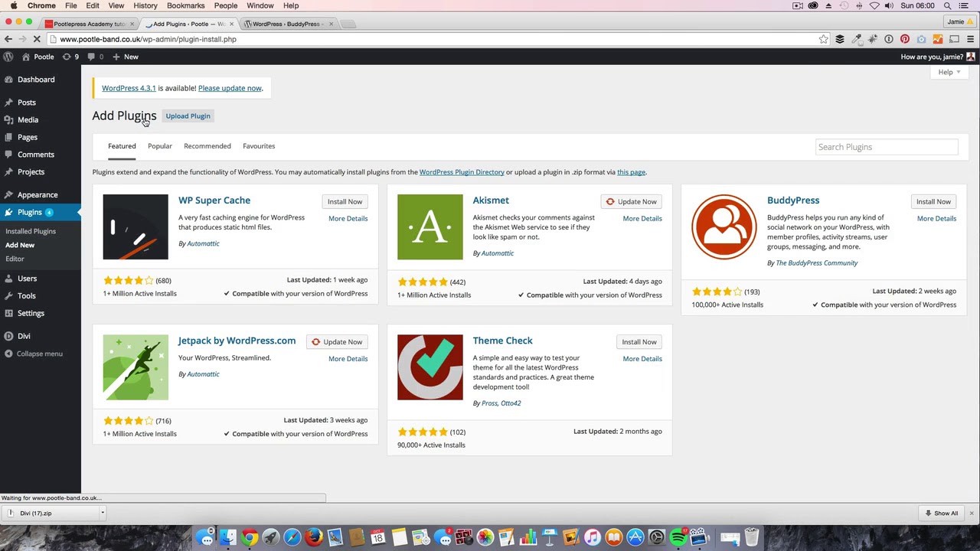The height and width of the screenshot is (551, 980).
Task: Open the Settings section
Action: [31, 314]
